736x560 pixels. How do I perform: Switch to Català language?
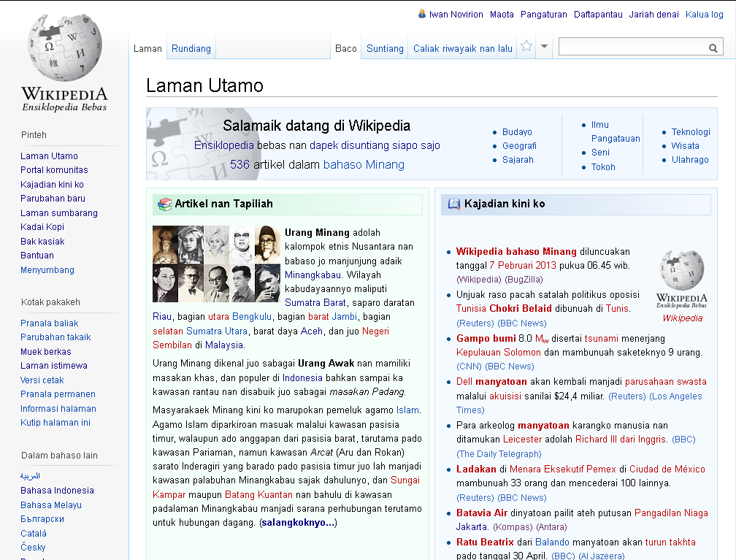pyautogui.click(x=34, y=533)
